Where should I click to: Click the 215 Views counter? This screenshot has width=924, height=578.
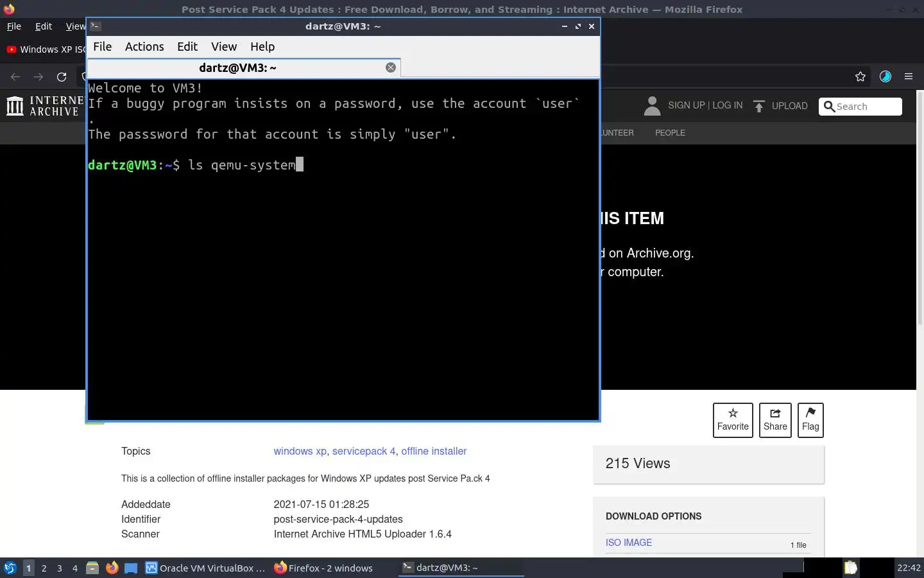(638, 463)
